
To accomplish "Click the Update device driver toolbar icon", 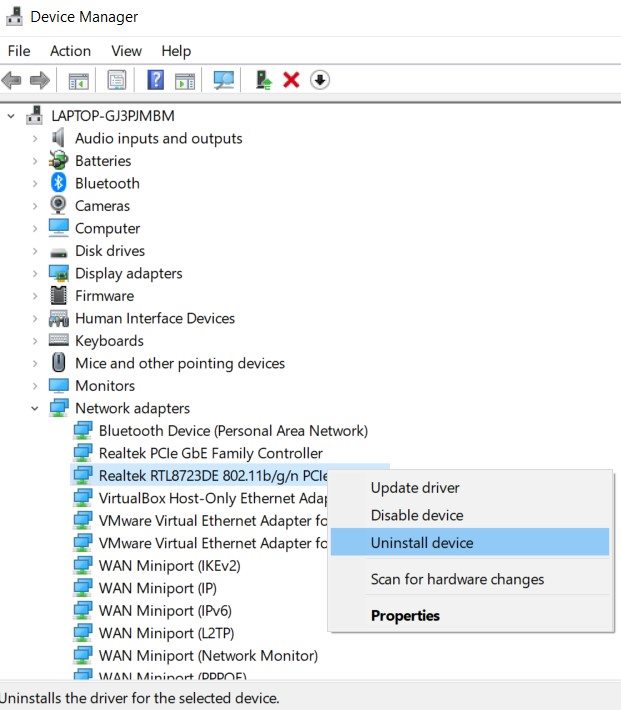I will pyautogui.click(x=263, y=80).
